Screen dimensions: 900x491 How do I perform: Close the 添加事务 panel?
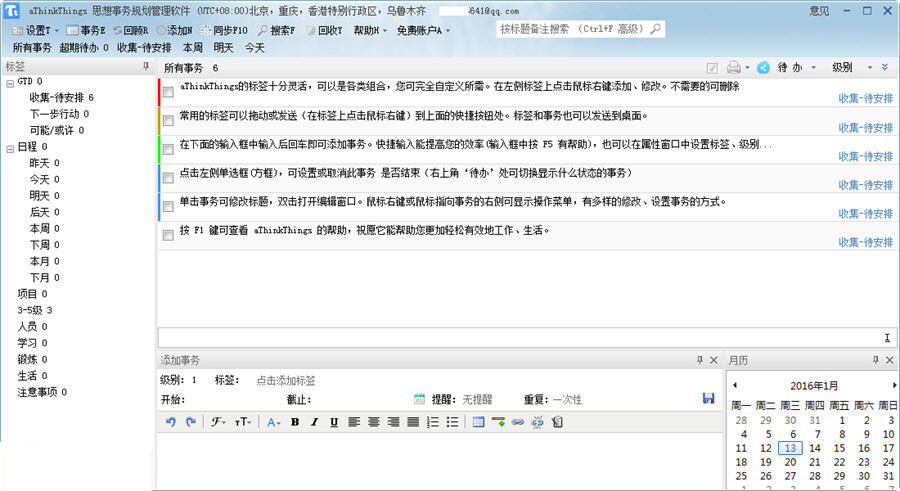[x=714, y=360]
